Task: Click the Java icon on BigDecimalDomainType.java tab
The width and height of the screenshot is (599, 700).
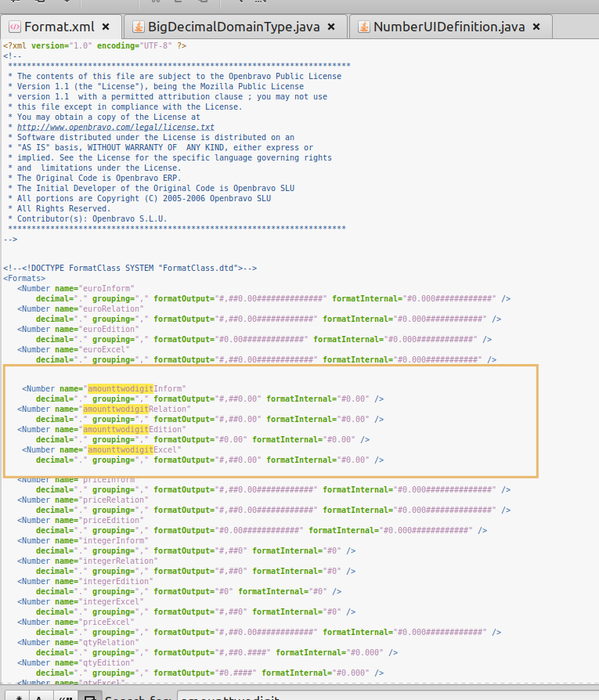Action: (139, 27)
